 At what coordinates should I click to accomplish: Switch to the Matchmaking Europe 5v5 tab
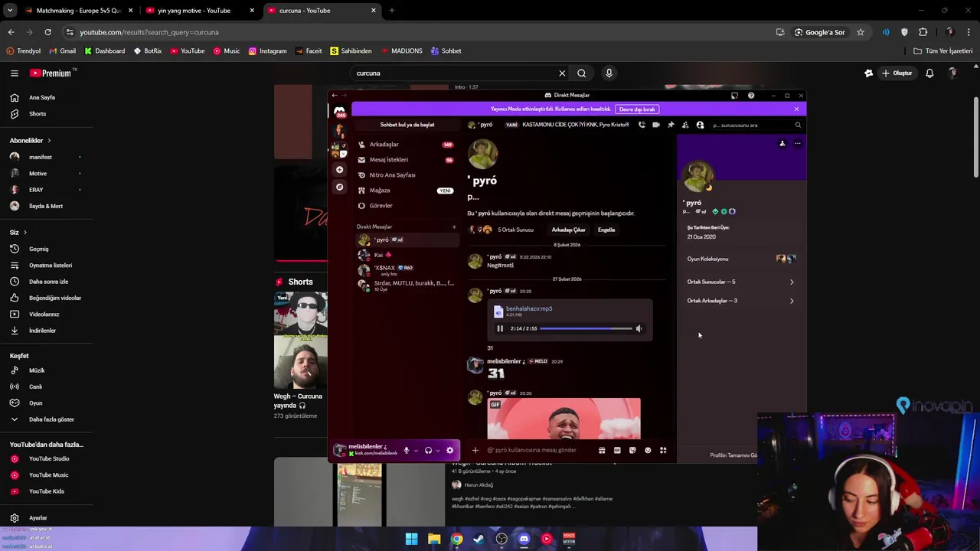[78, 11]
